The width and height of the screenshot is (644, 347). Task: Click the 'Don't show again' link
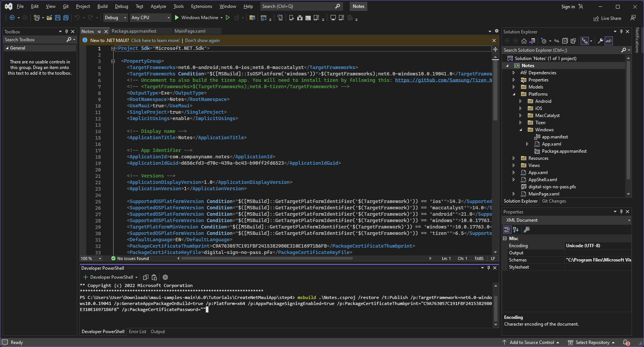point(202,41)
